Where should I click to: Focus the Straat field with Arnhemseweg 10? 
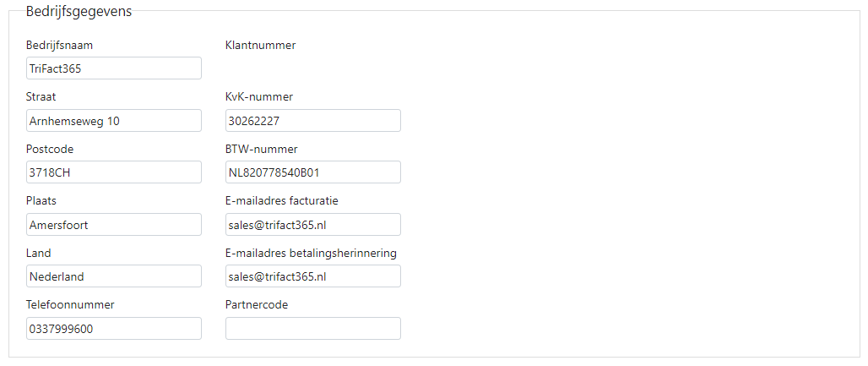pyautogui.click(x=113, y=120)
